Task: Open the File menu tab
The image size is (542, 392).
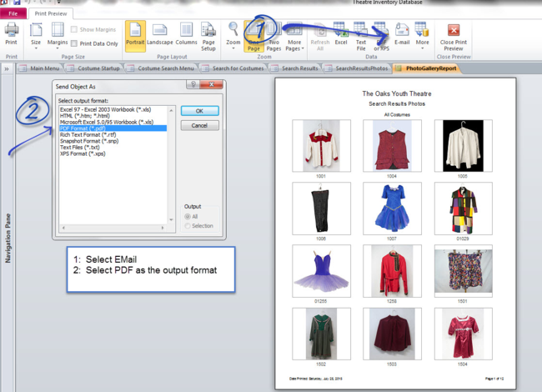Action: [x=13, y=14]
